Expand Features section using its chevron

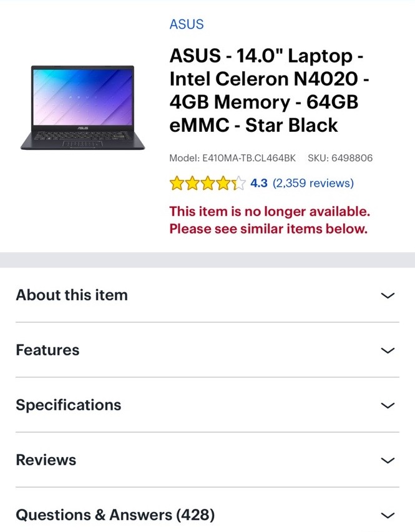(388, 350)
